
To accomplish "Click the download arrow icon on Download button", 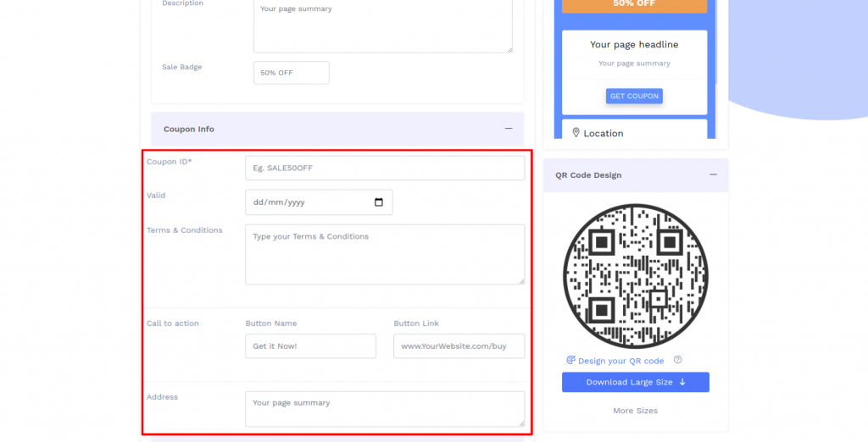I will pyautogui.click(x=682, y=382).
